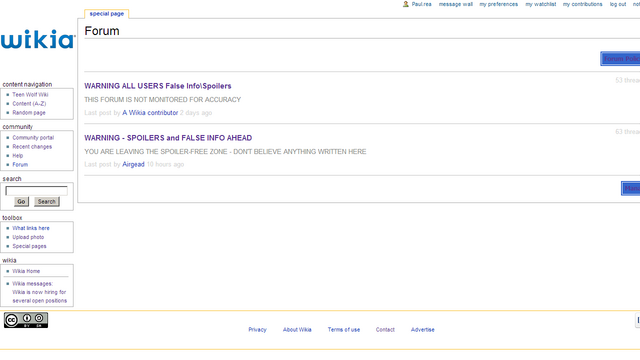The width and height of the screenshot is (640, 360).
Task: Go to Teen Wolf Wiki in navigation
Action: click(30, 94)
